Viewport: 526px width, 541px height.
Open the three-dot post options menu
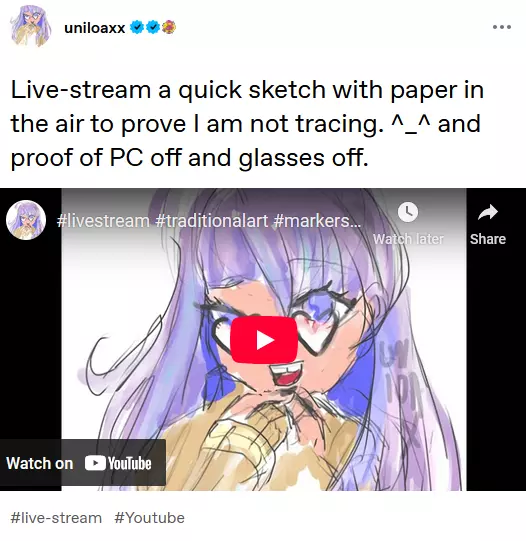point(502,27)
